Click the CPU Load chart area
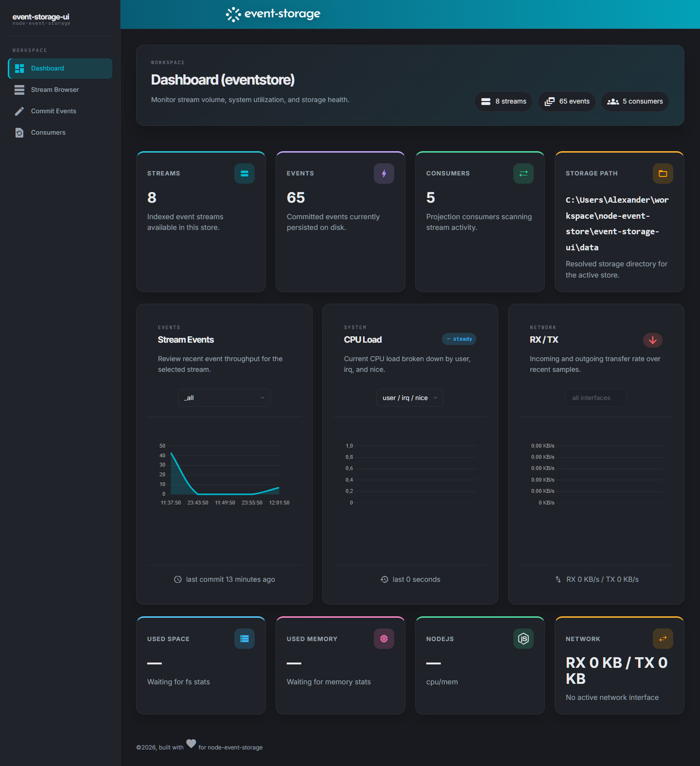This screenshot has height=766, width=700. (x=410, y=474)
